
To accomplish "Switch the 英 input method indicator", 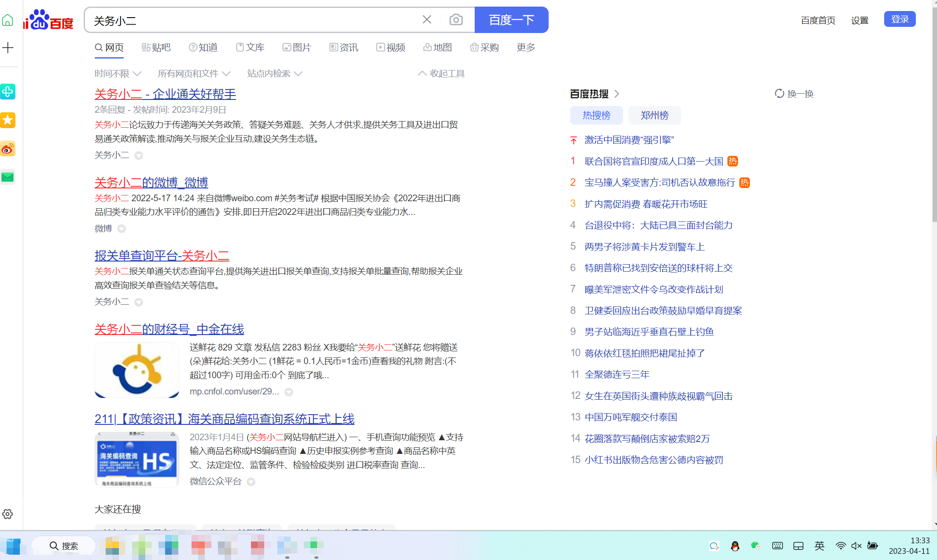I will tap(819, 546).
